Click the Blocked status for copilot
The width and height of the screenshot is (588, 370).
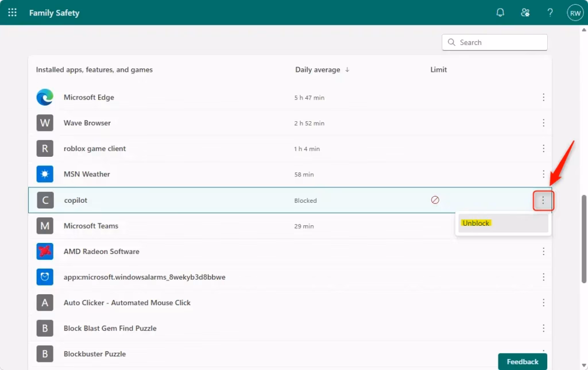coord(305,201)
